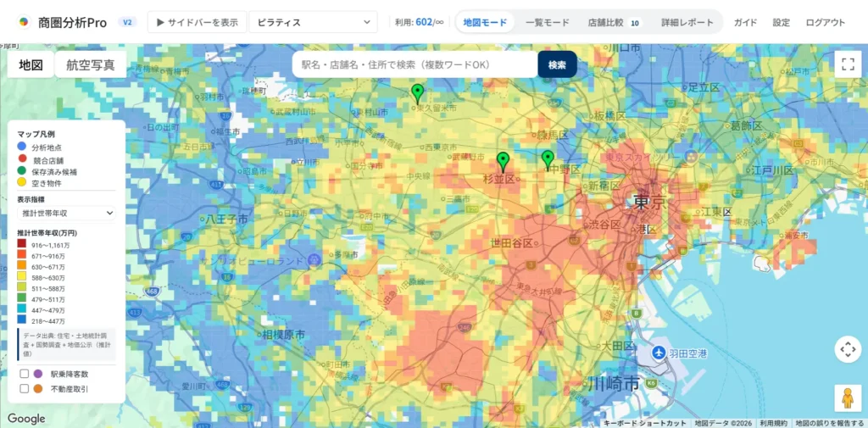
Task: Toggle fullscreen map view icon
Action: [x=848, y=64]
